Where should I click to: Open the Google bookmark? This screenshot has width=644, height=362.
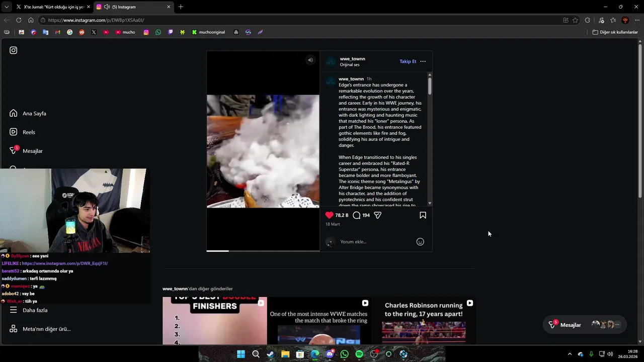pos(69,32)
